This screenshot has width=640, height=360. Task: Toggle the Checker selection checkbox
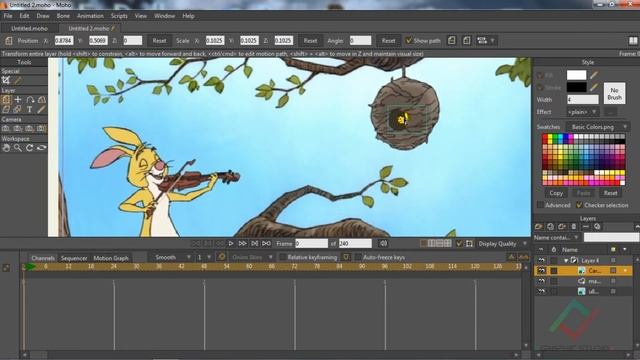point(579,205)
